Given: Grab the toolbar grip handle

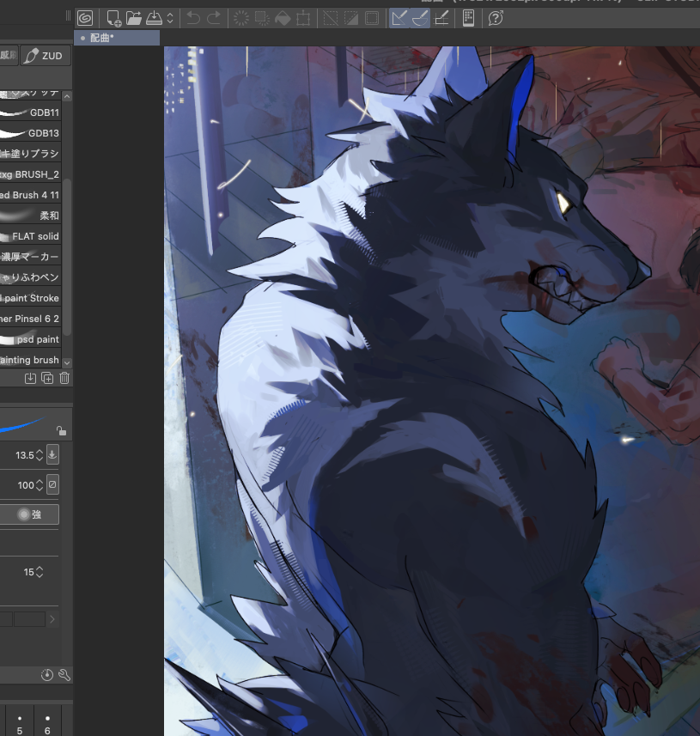Looking at the screenshot, I should [x=68, y=16].
